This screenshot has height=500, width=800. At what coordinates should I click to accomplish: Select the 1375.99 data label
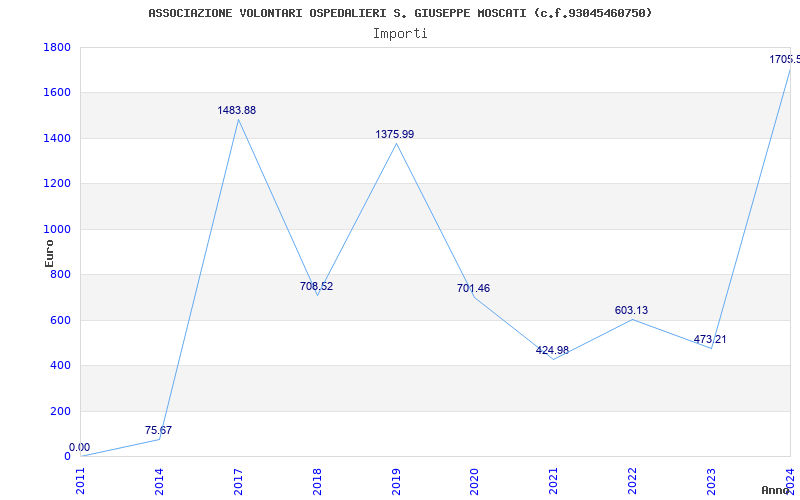pyautogui.click(x=395, y=134)
